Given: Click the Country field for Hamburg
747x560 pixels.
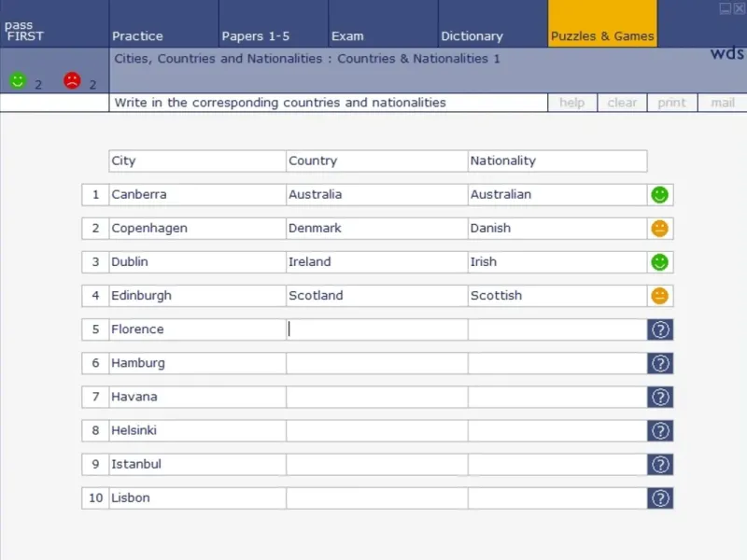Looking at the screenshot, I should pyautogui.click(x=376, y=363).
